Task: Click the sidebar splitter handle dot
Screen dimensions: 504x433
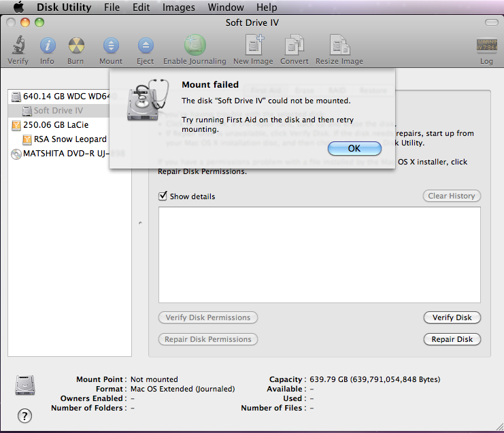Action: pos(140,223)
